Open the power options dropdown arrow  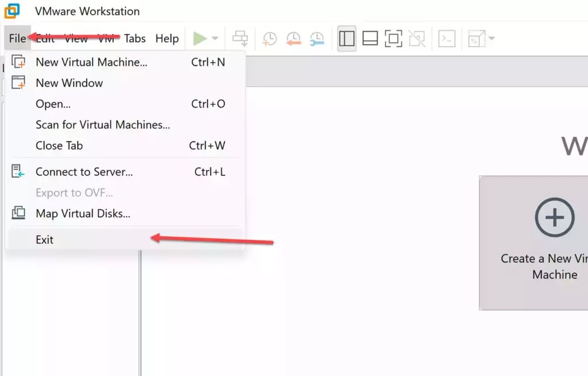pyautogui.click(x=215, y=38)
